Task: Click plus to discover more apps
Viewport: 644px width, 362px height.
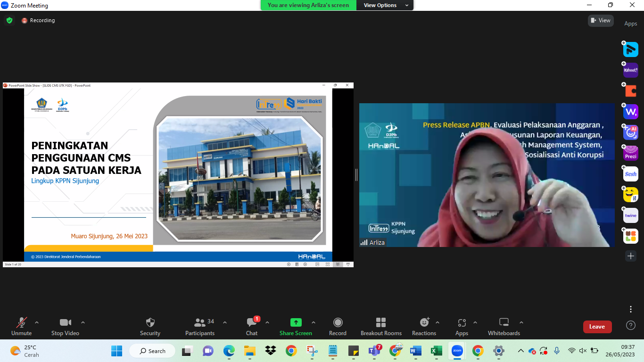Action: (x=631, y=256)
